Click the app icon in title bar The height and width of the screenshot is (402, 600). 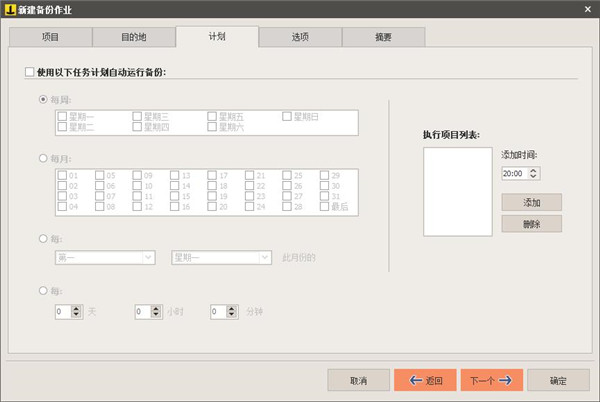9,9
